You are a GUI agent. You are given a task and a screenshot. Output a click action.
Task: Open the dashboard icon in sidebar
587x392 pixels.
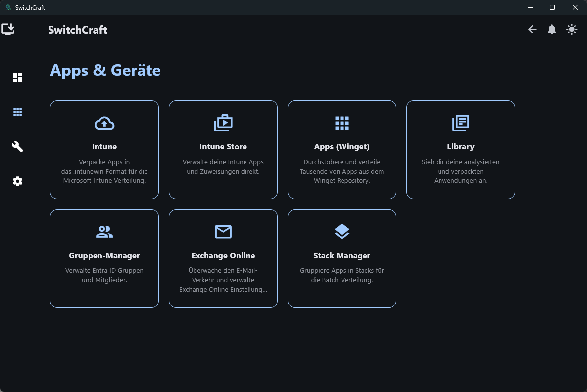18,78
